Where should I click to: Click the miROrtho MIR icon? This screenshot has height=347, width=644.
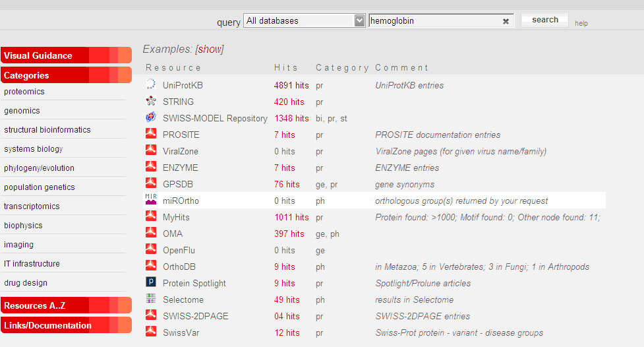click(x=151, y=199)
